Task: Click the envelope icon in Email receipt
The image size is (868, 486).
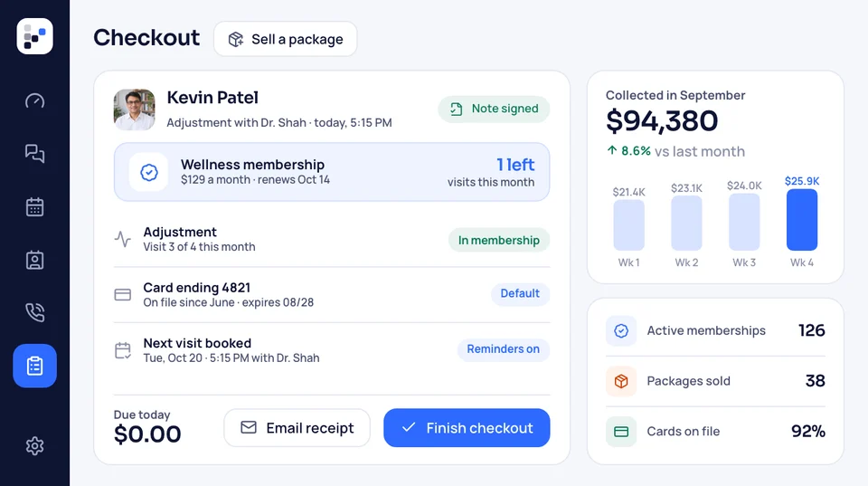Action: click(x=249, y=427)
